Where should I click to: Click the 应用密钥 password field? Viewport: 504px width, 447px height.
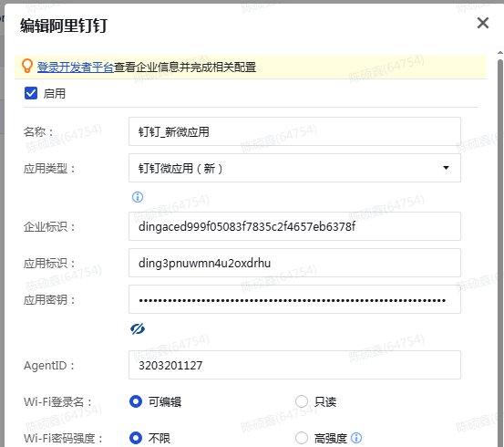coord(294,299)
